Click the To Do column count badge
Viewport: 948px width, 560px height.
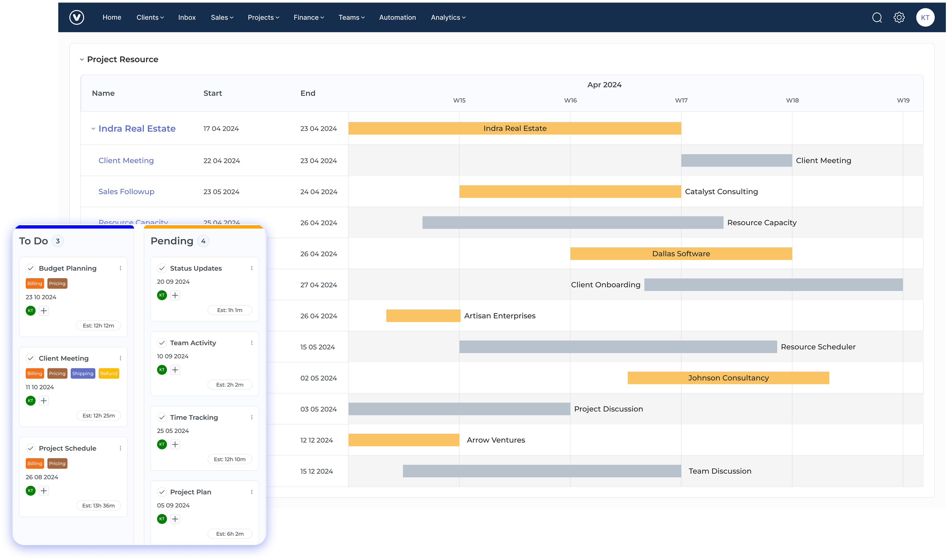click(x=57, y=241)
